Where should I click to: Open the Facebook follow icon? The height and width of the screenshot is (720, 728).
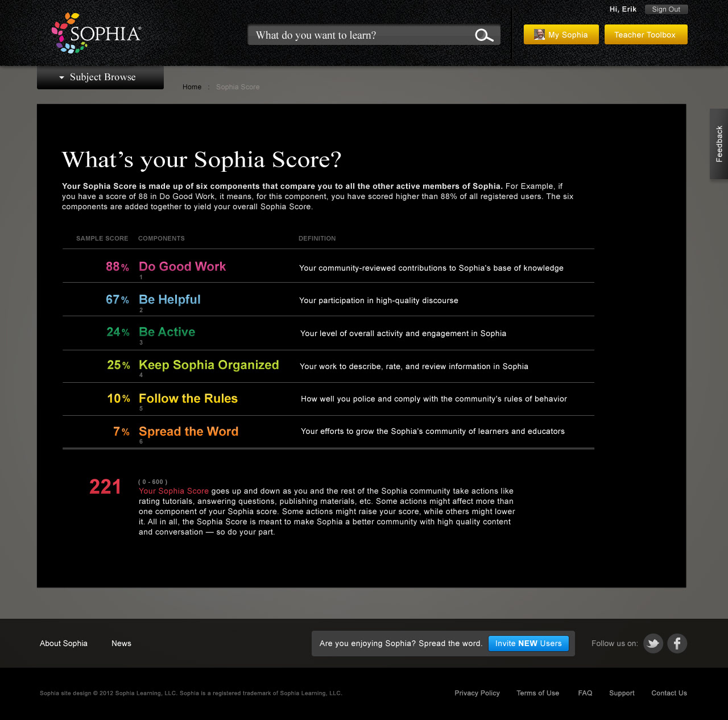(677, 643)
